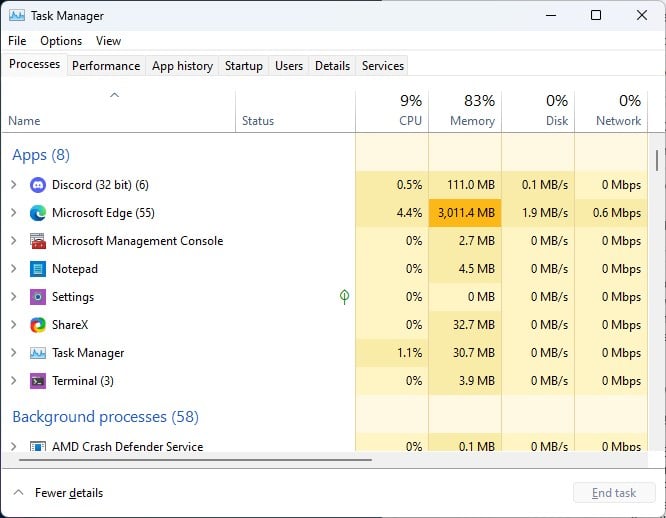This screenshot has height=518, width=666.
Task: Expand the Discord process group
Action: coord(13,185)
